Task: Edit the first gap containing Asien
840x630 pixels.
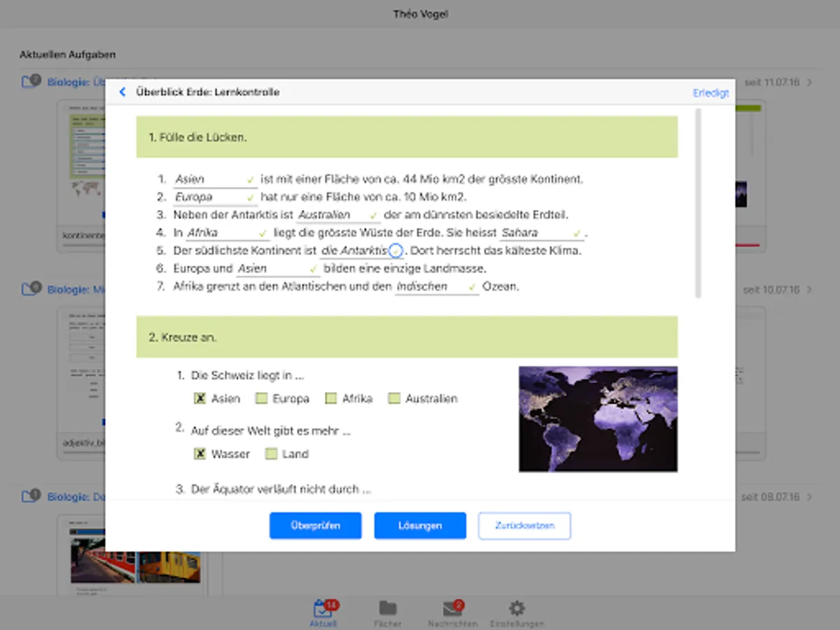Action: coord(215,179)
